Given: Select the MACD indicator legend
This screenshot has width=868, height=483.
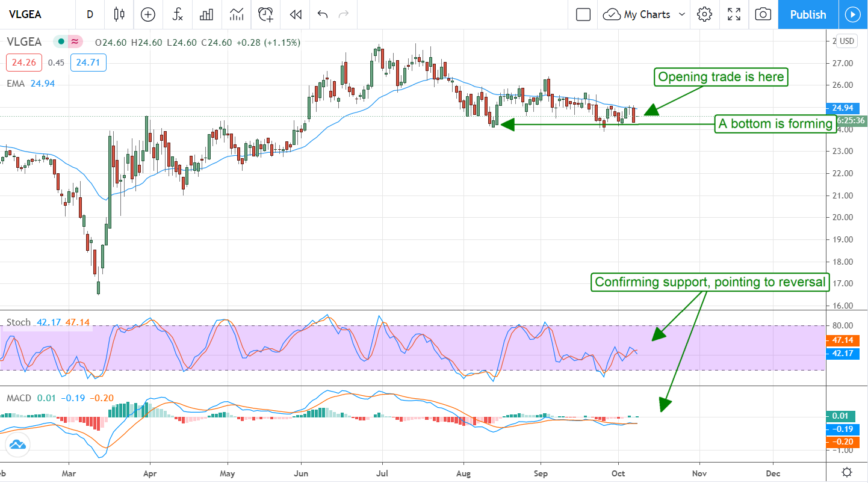Looking at the screenshot, I should point(19,398).
